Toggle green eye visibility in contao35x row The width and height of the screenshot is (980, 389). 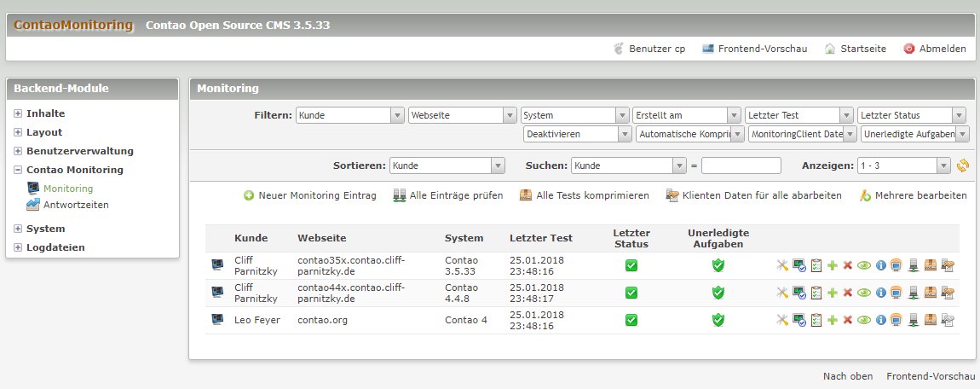864,265
